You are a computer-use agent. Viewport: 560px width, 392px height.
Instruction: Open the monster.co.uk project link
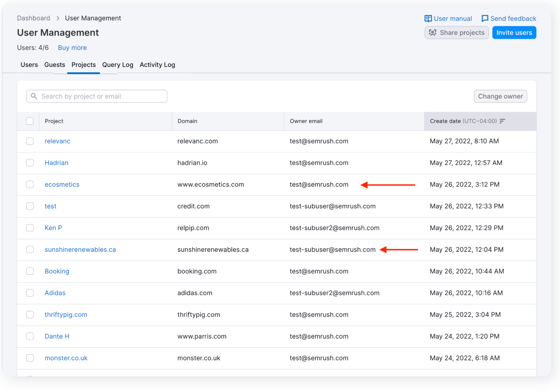click(66, 358)
